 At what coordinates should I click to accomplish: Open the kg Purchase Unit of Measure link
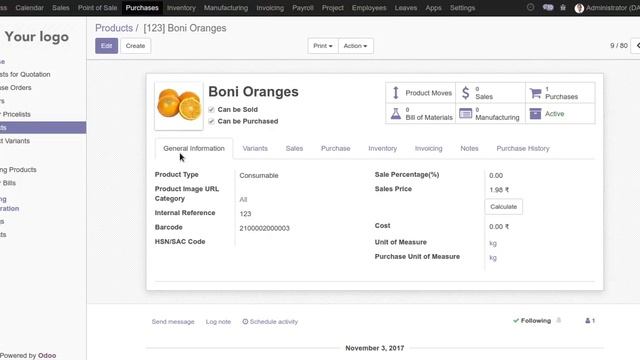493,258
